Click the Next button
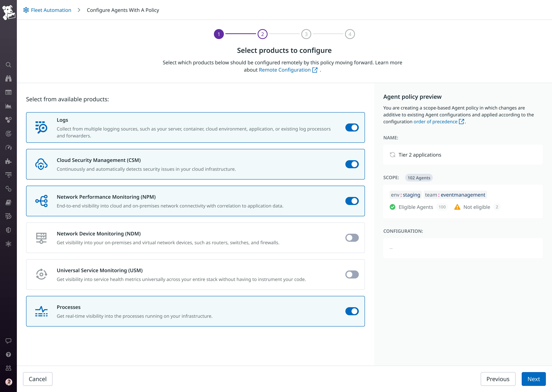Viewport: 552px width, 392px height. [x=534, y=379]
